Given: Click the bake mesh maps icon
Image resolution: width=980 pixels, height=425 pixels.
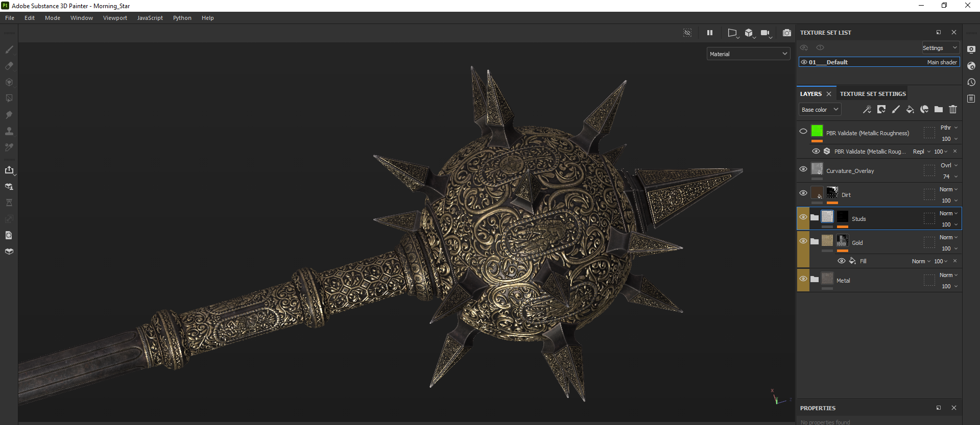Looking at the screenshot, I should [x=9, y=186].
